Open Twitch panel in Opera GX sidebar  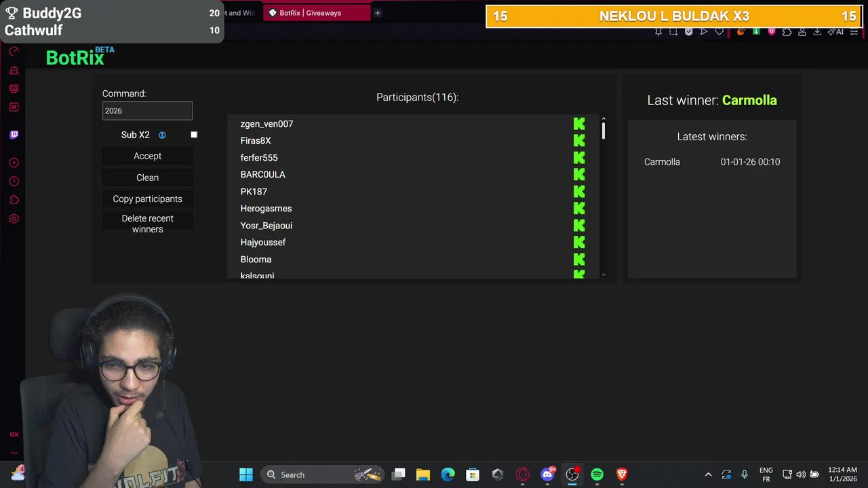point(14,135)
